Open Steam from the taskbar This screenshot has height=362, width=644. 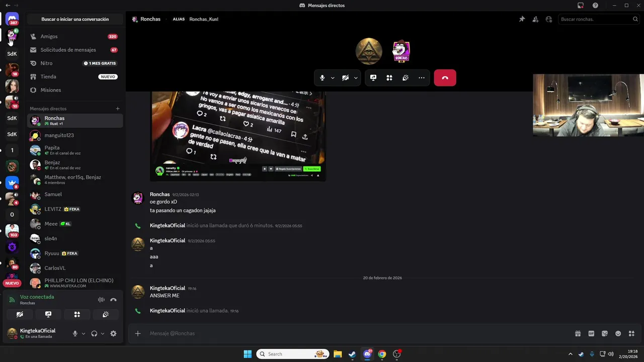(352, 354)
